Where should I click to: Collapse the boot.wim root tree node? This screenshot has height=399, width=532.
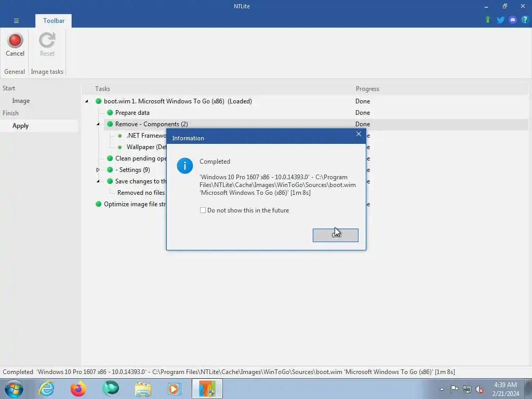pyautogui.click(x=87, y=101)
